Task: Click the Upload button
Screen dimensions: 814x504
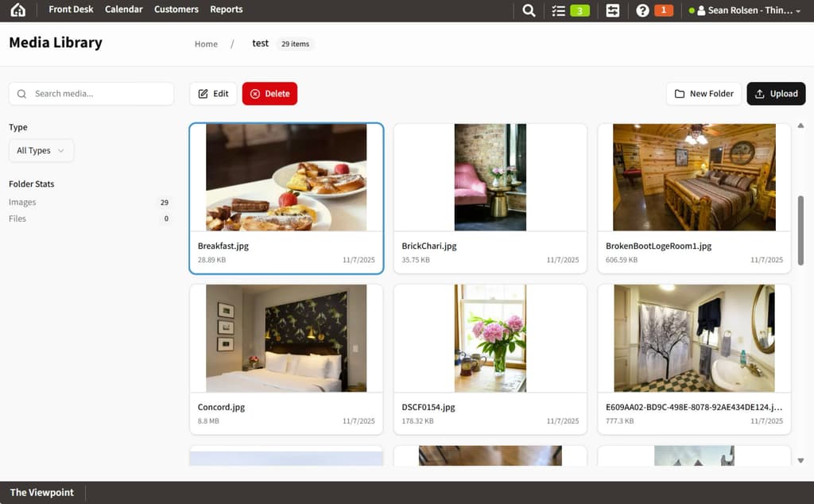Action: tap(776, 93)
